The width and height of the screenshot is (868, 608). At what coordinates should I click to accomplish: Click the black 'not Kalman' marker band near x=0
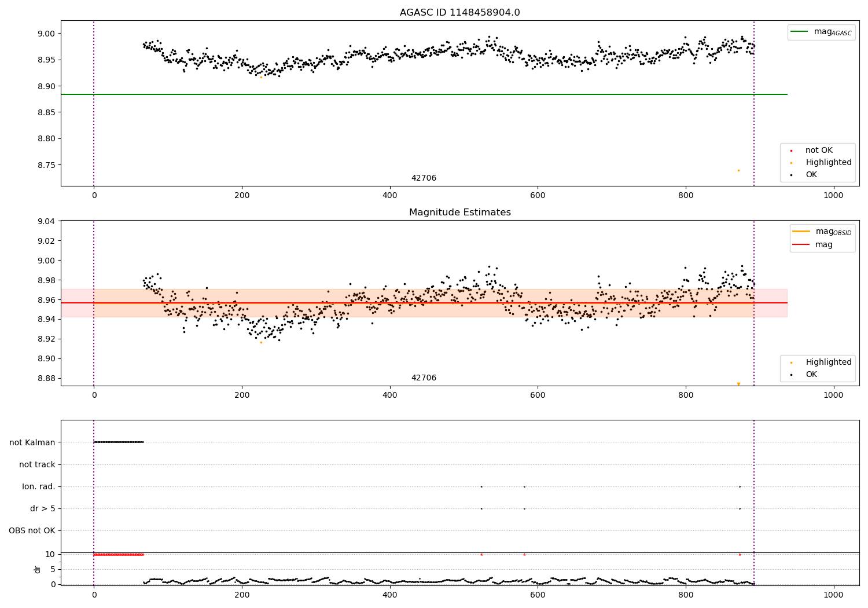(x=119, y=442)
